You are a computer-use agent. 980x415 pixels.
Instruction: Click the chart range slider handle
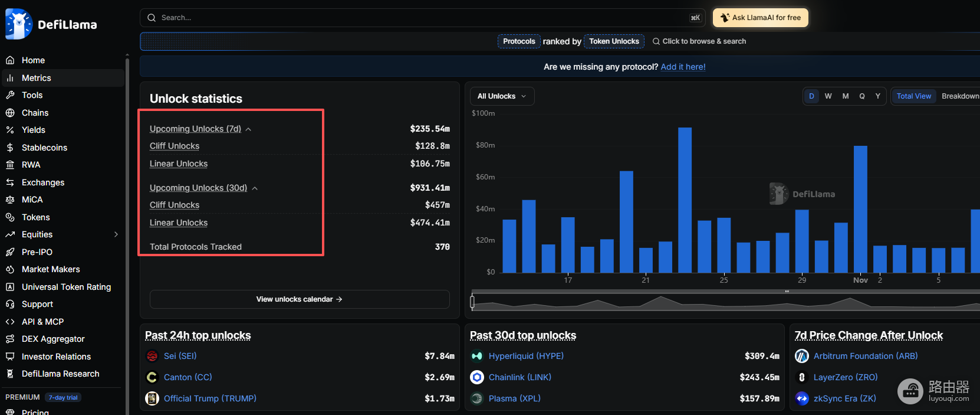pyautogui.click(x=472, y=302)
